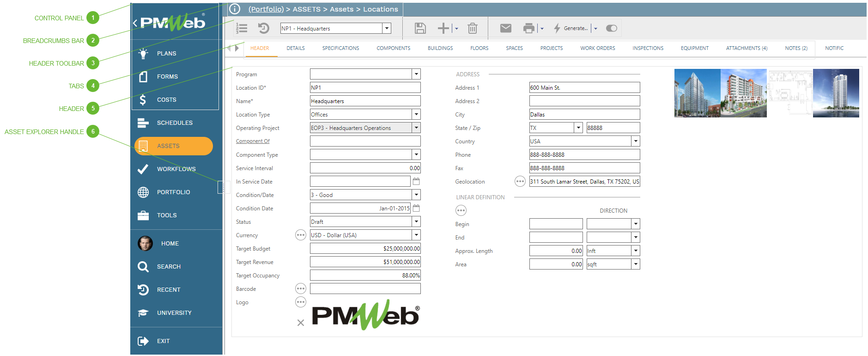Click the Component Of link
The image size is (868, 356).
(x=253, y=141)
